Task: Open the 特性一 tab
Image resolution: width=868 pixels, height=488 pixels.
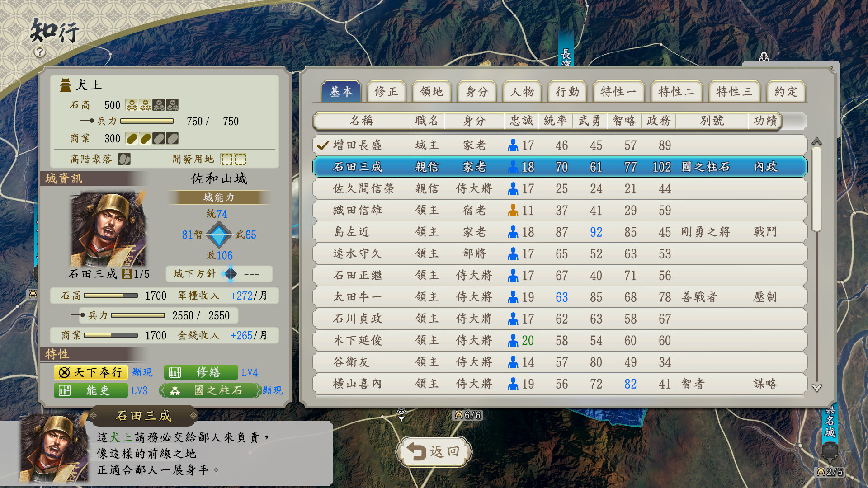Action: [x=618, y=92]
